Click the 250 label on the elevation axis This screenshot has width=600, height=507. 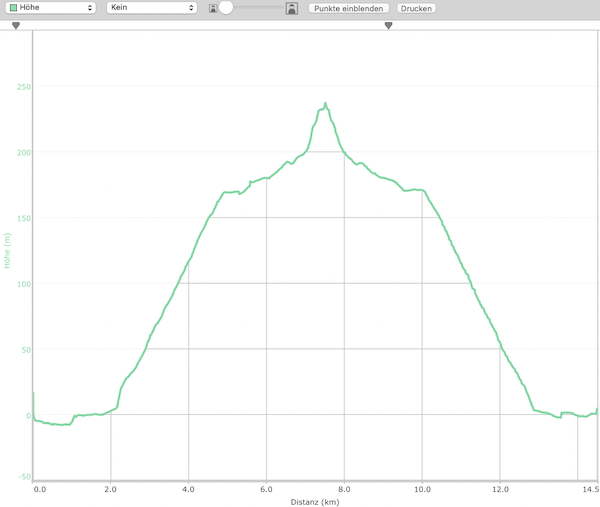tap(23, 87)
